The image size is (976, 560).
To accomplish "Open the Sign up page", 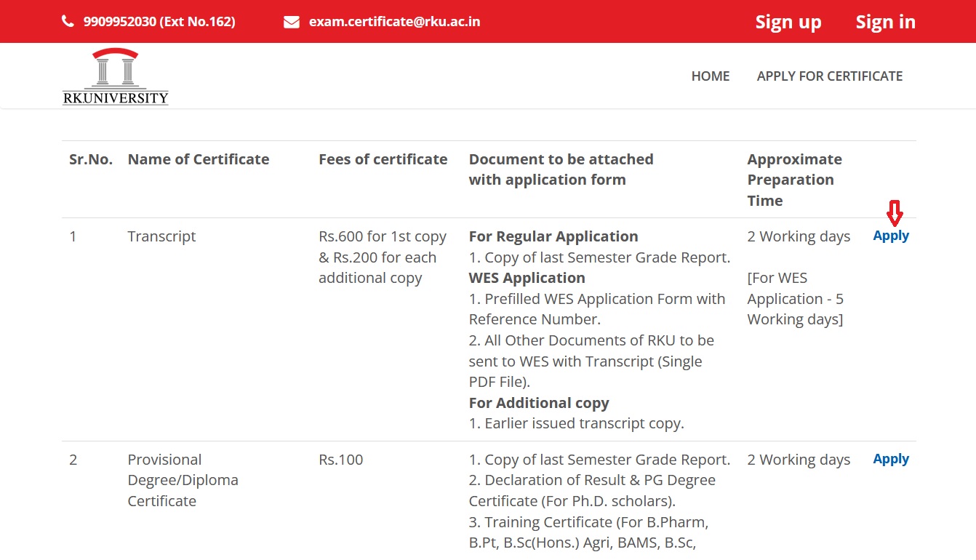I will coord(788,22).
